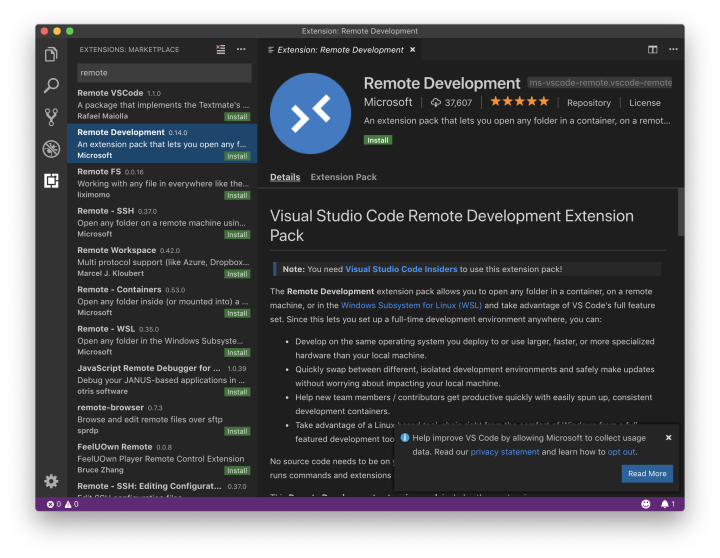Click the extensions search box containing remote

coord(164,73)
